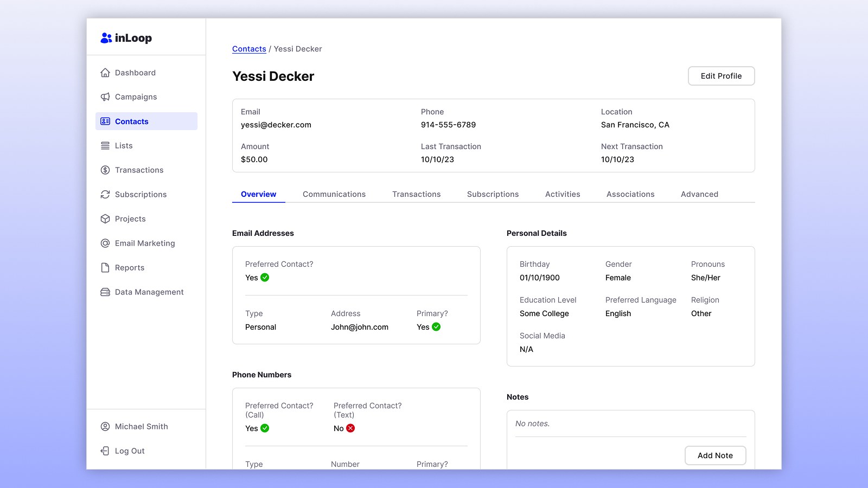Image resolution: width=868 pixels, height=488 pixels.
Task: Click the Projects cube icon
Action: click(105, 219)
